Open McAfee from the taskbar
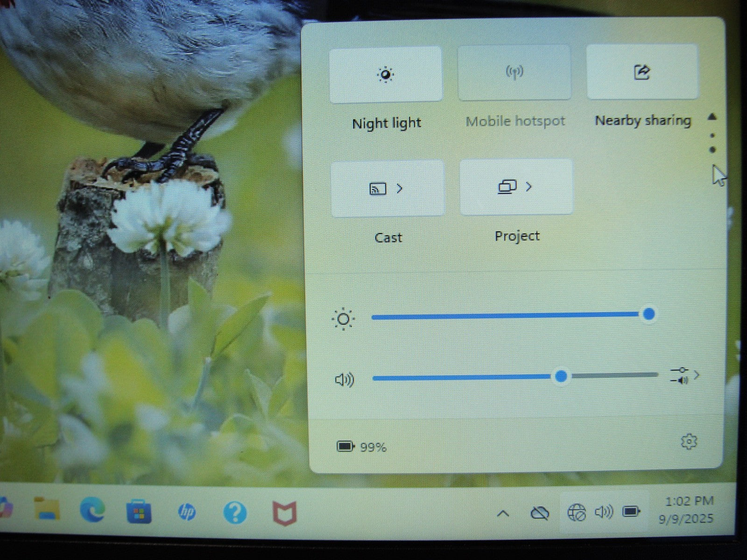The image size is (747, 560). click(x=285, y=513)
